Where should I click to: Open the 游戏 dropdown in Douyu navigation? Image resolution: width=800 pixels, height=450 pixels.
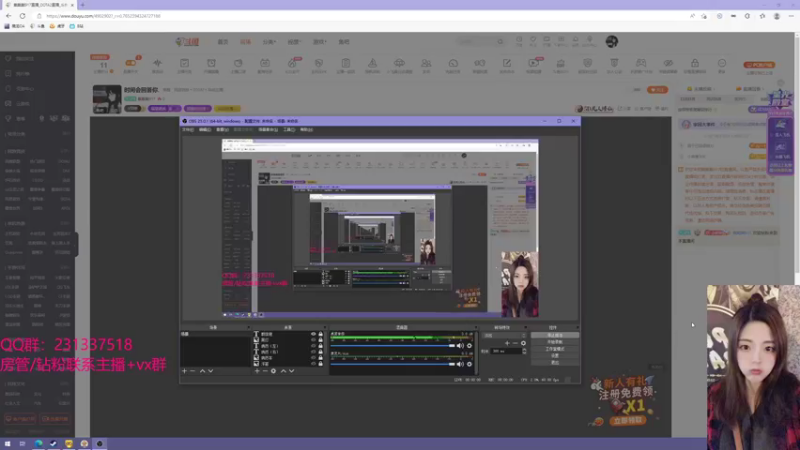(319, 42)
